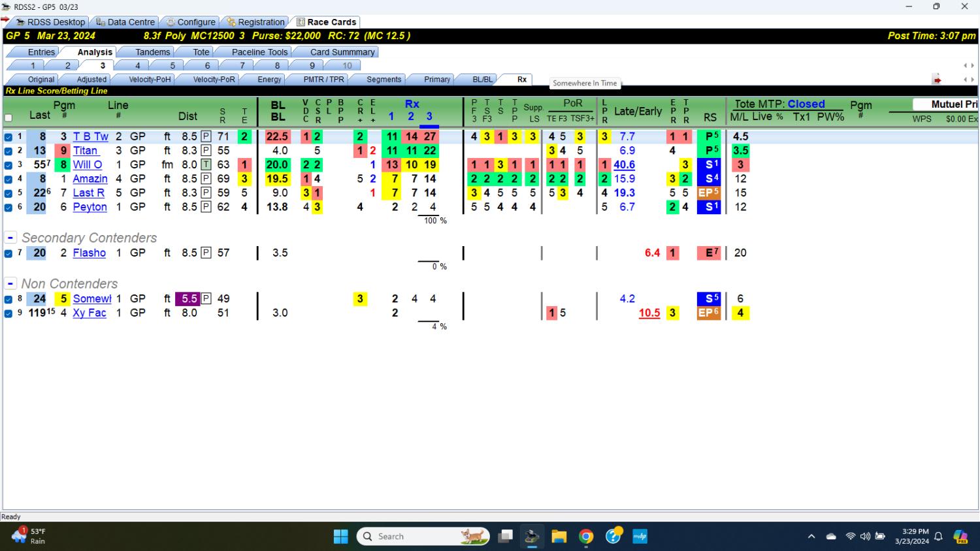Open Chrome from the taskbar
This screenshot has width=980, height=551.
click(586, 537)
